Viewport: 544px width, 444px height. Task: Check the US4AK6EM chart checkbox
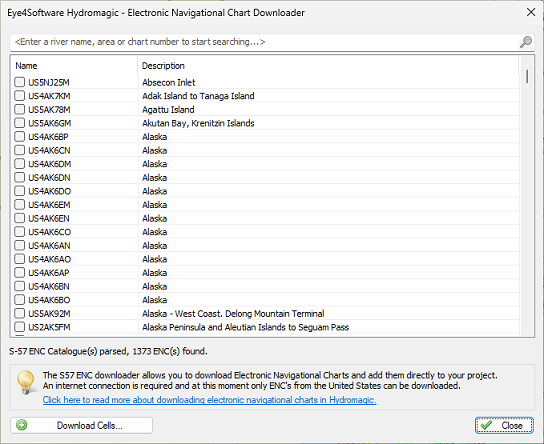point(19,205)
